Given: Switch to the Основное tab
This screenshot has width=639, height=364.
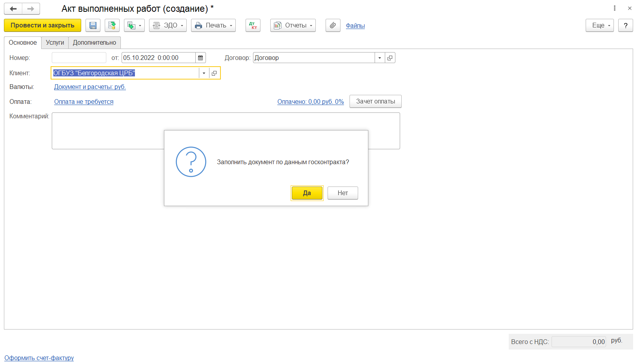Looking at the screenshot, I should click(23, 43).
